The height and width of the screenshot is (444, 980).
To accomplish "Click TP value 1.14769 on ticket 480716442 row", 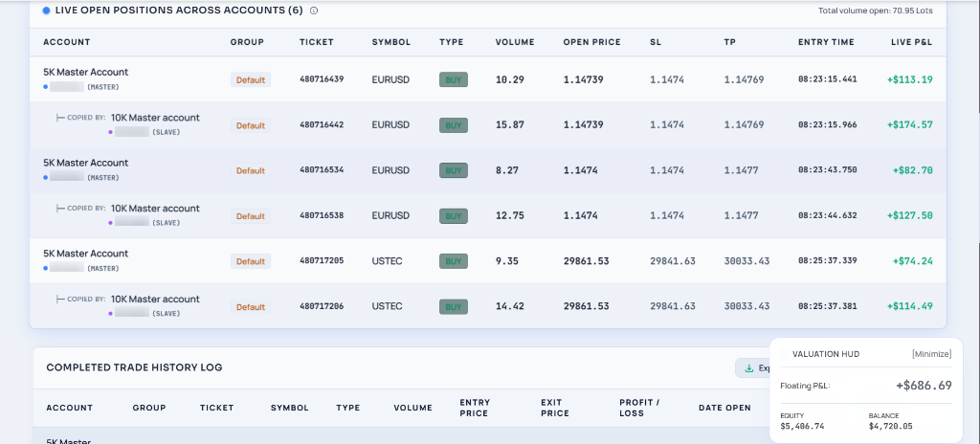I will 744,125.
